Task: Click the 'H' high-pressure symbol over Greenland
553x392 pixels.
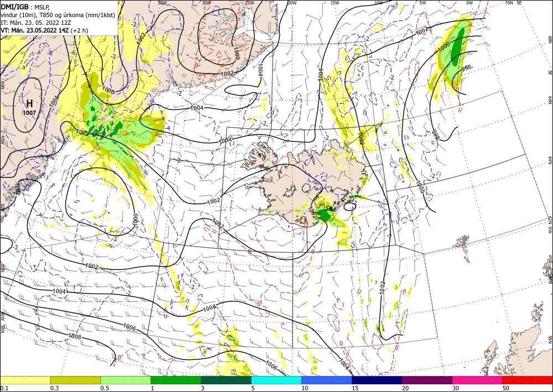Action: coord(30,103)
